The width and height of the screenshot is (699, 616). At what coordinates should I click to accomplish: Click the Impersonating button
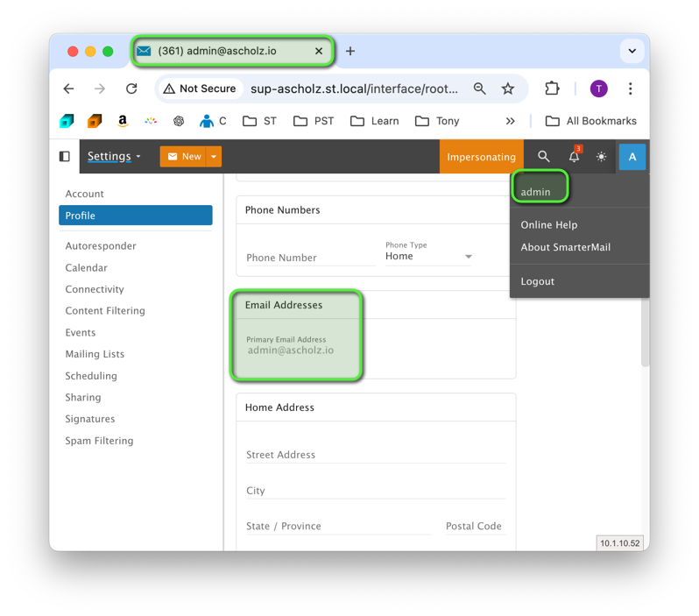point(481,157)
